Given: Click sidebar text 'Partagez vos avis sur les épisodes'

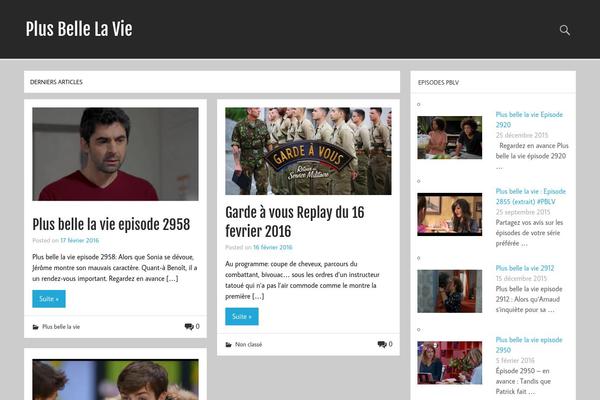Looking at the screenshot, I should (x=529, y=233).
